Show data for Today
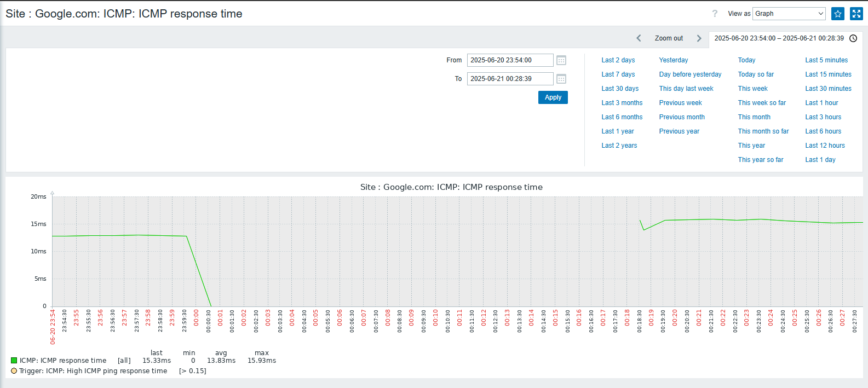868x388 pixels. pos(746,60)
